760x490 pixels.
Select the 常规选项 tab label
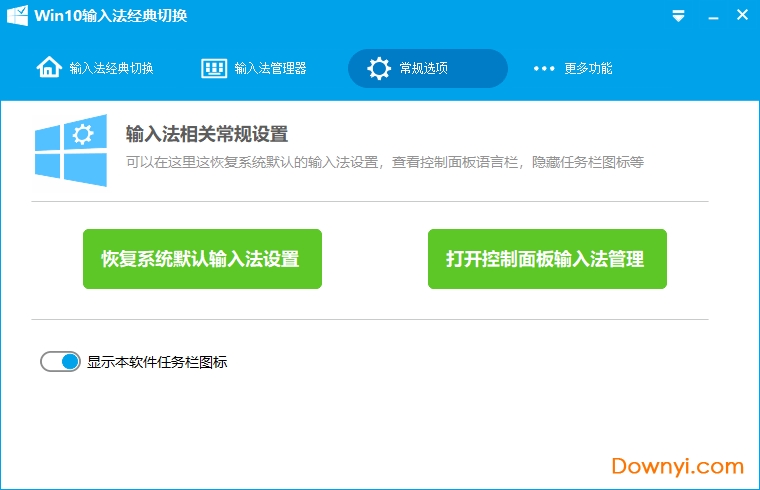click(x=423, y=68)
